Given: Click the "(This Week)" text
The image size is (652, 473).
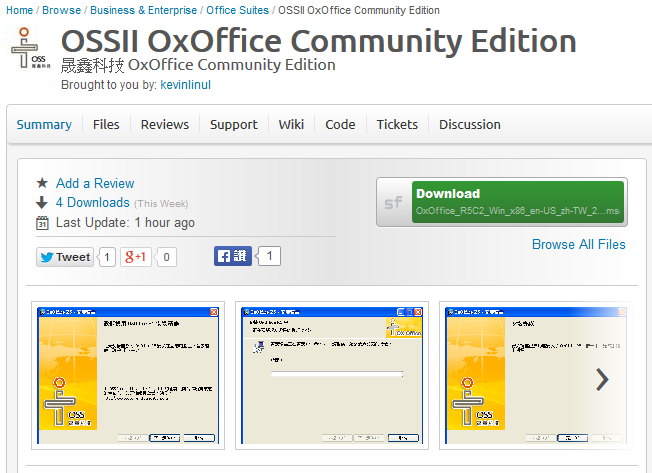Looking at the screenshot, I should (161, 204).
